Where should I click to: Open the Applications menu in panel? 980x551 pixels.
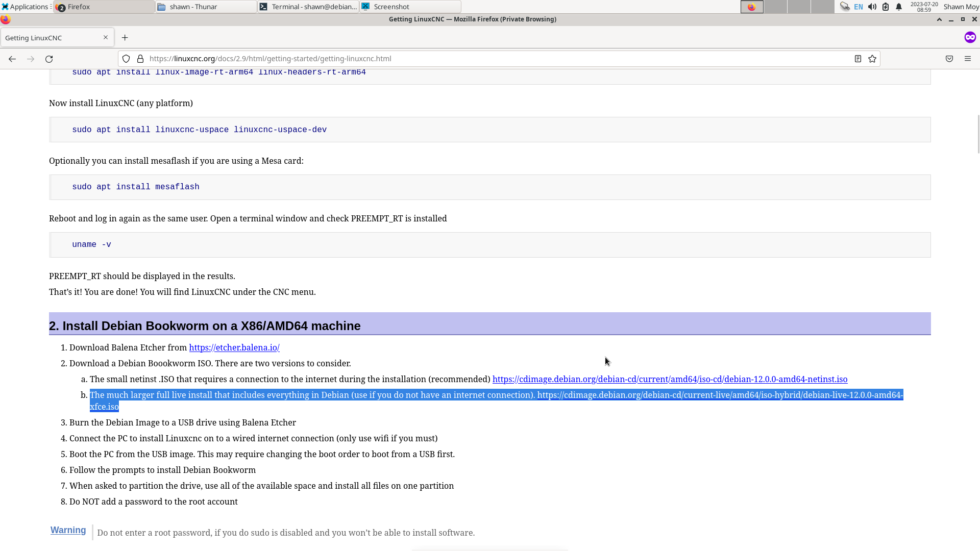coord(26,7)
